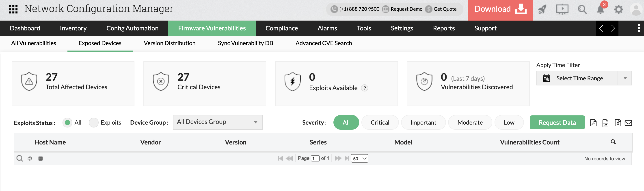Open the Tools menu
The height and width of the screenshot is (191, 644).
coord(364,28)
